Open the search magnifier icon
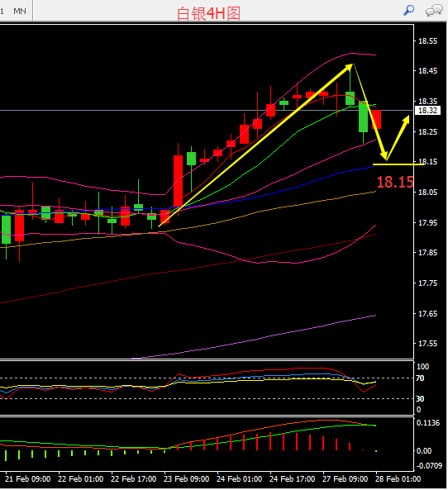Image resolution: width=448 pixels, height=490 pixels. (408, 10)
